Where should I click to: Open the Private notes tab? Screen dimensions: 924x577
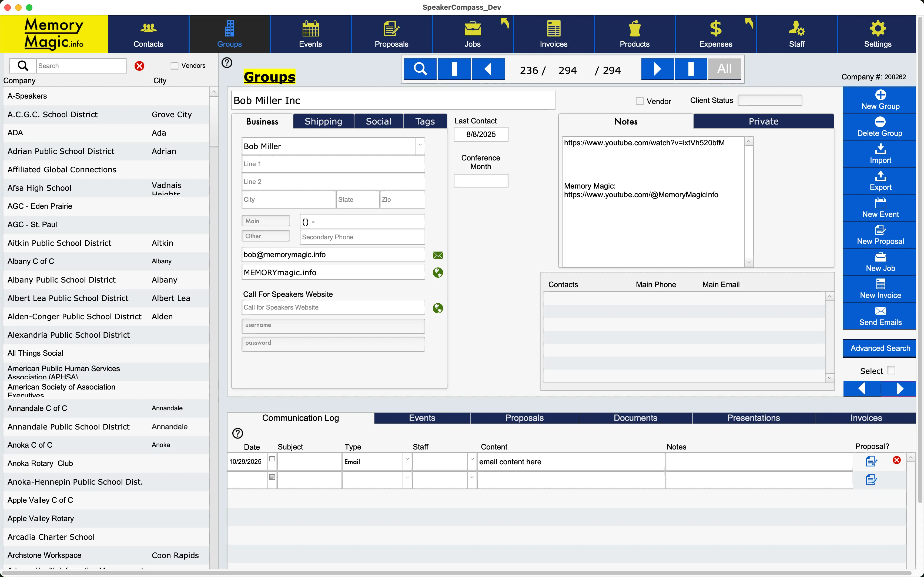tap(763, 121)
